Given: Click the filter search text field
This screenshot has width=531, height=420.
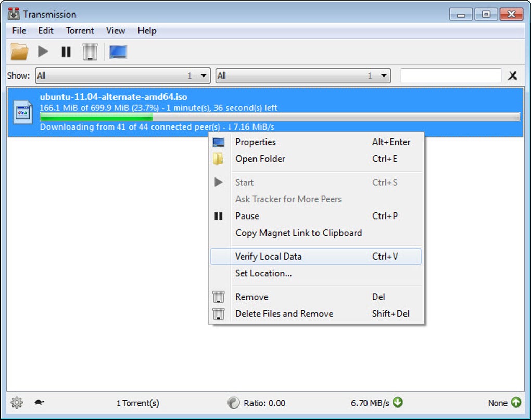Looking at the screenshot, I should (x=451, y=75).
